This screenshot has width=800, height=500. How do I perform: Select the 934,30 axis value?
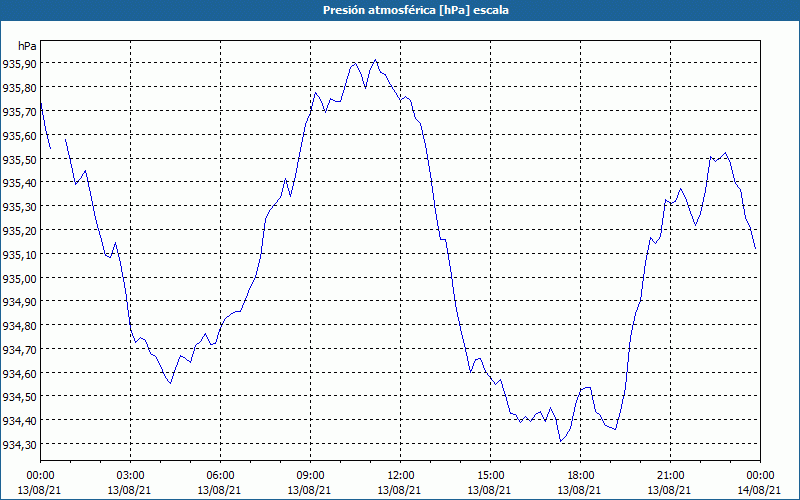(x=19, y=444)
